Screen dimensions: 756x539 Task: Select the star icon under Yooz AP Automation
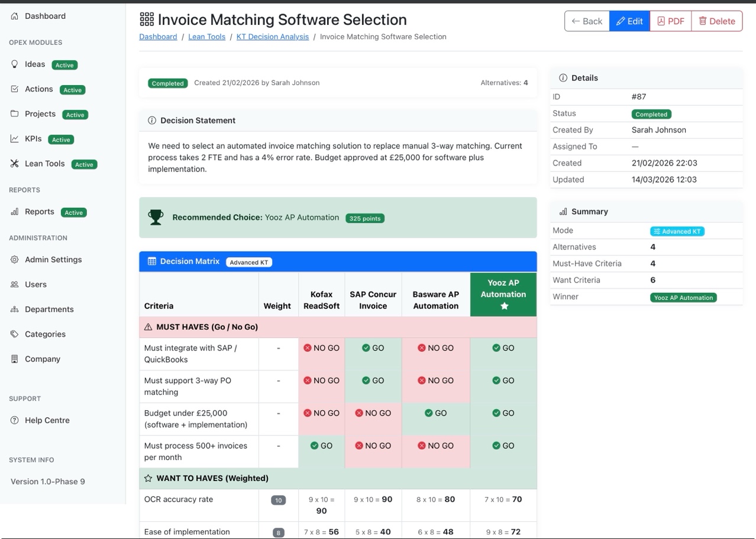(x=503, y=306)
